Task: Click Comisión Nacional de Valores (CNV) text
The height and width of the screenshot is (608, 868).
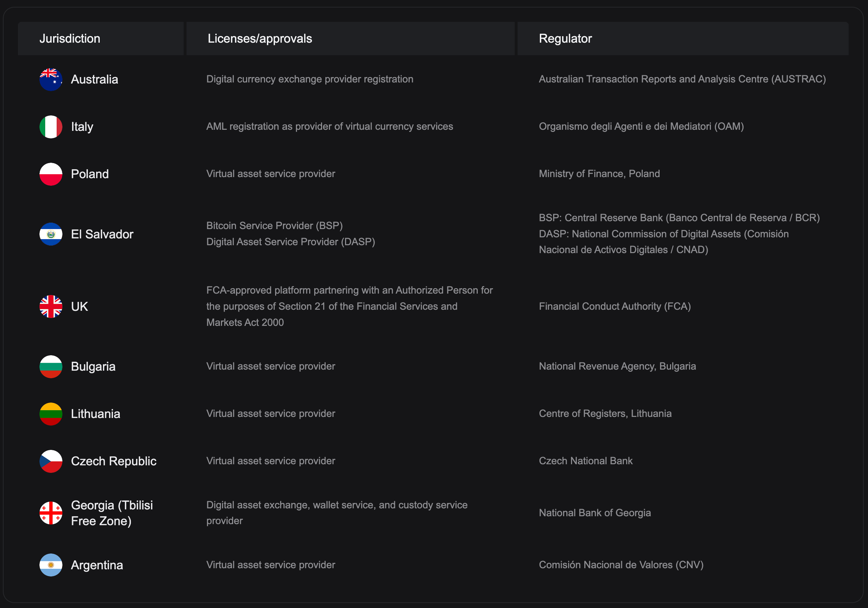Action: pos(621,565)
